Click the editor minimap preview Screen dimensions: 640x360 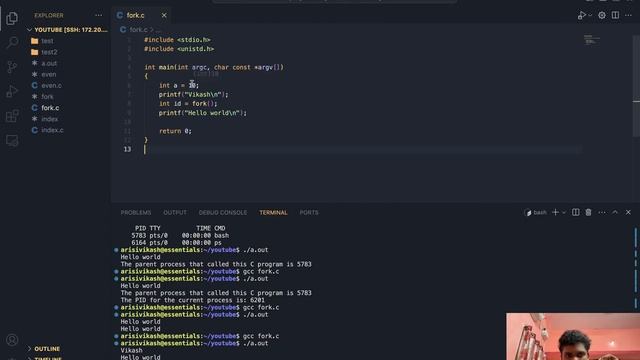point(591,40)
